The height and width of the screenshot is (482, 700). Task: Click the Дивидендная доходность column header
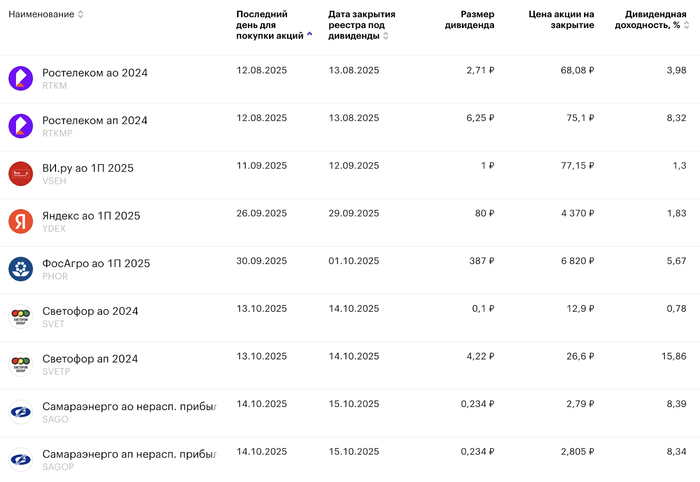(x=653, y=20)
